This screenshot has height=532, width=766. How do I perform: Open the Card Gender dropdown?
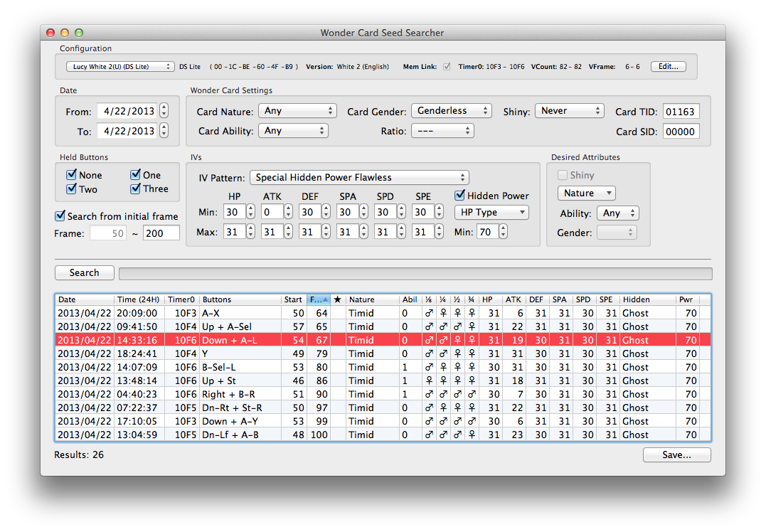[x=452, y=111]
